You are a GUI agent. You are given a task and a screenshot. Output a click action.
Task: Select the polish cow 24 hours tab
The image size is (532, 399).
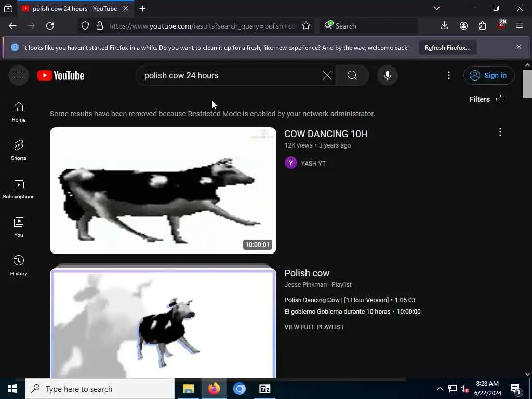pos(75,8)
